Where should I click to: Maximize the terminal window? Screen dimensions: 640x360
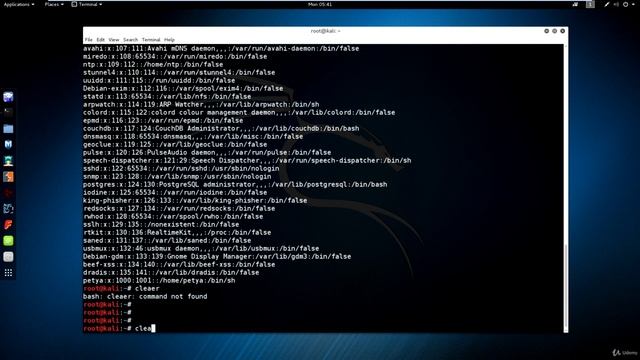coord(554,31)
